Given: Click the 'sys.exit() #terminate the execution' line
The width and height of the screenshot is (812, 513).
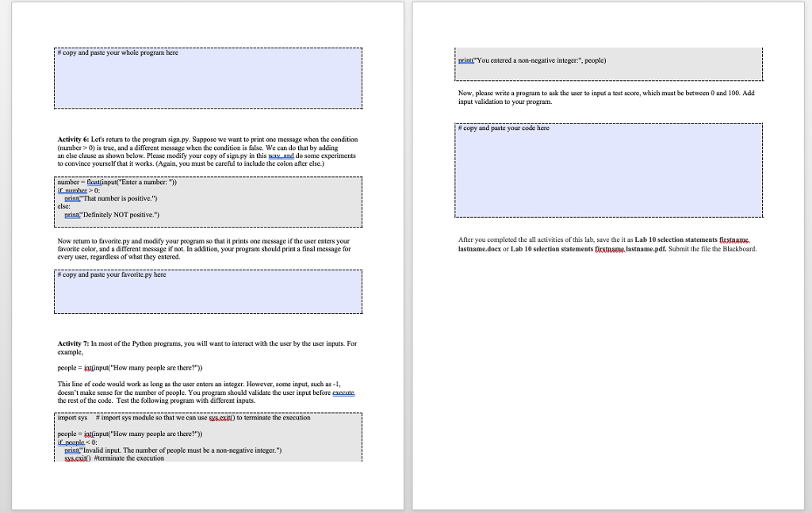Looking at the screenshot, I should point(114,458).
